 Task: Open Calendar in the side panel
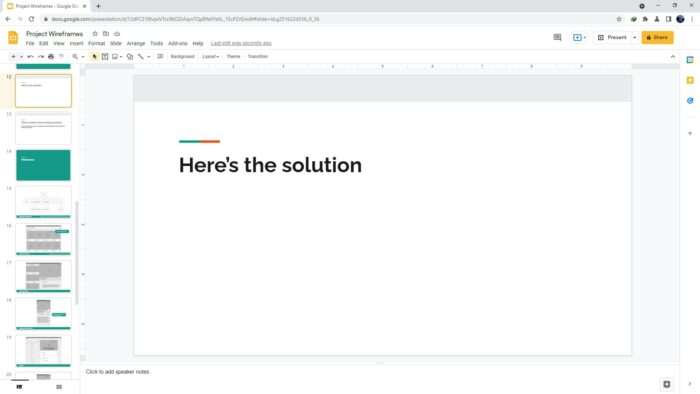pyautogui.click(x=690, y=60)
